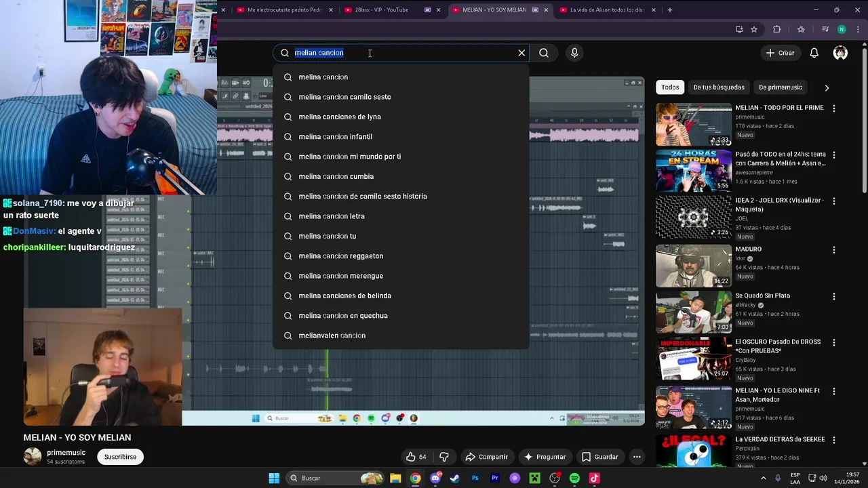This screenshot has width=868, height=488.
Task: Show next filter chips with arrow
Action: click(x=826, y=87)
